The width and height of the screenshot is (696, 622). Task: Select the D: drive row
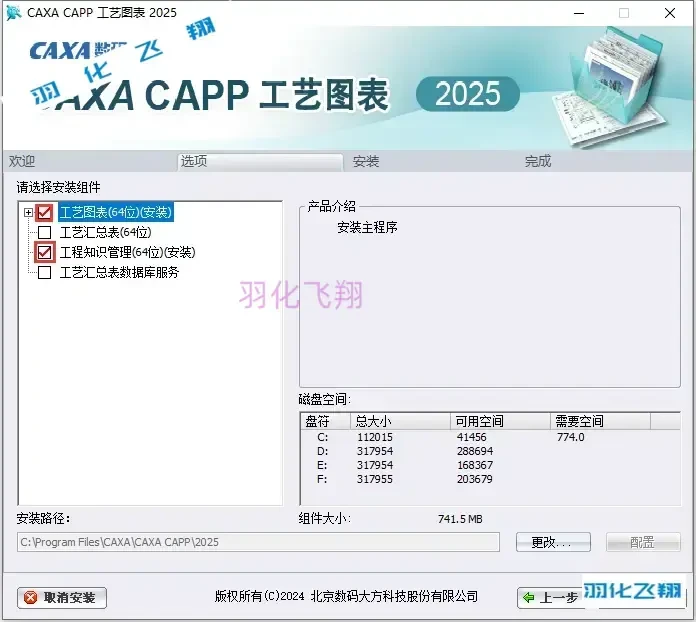(490, 451)
